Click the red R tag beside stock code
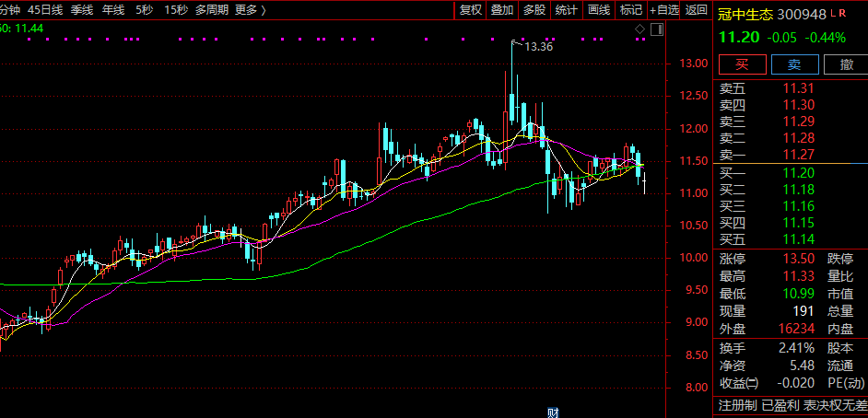The image size is (868, 418). coord(843,13)
